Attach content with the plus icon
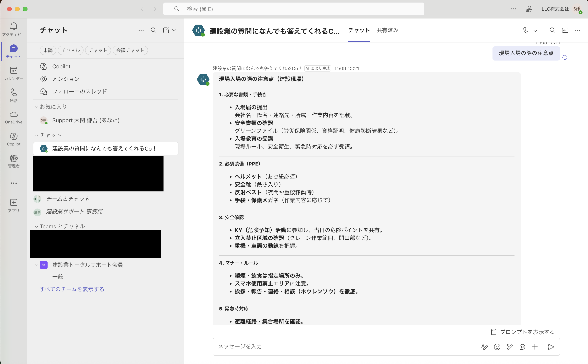Screen dimensions: 588x364 tap(534, 347)
